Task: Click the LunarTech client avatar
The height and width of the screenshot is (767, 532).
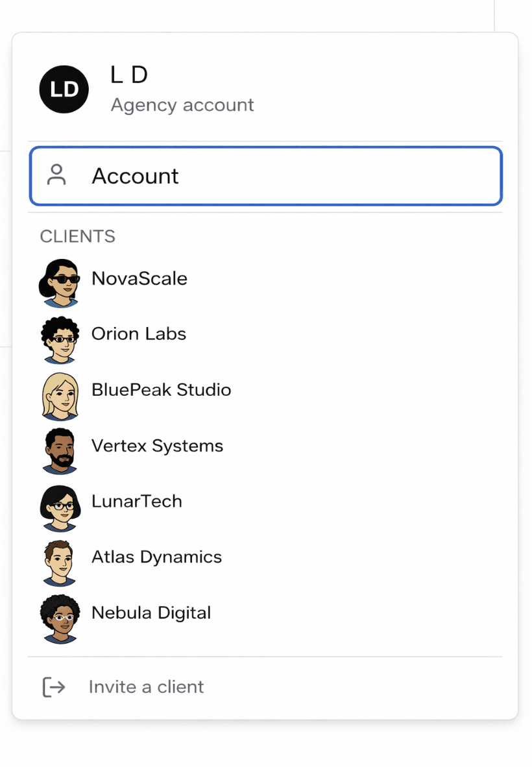Action: tap(60, 505)
